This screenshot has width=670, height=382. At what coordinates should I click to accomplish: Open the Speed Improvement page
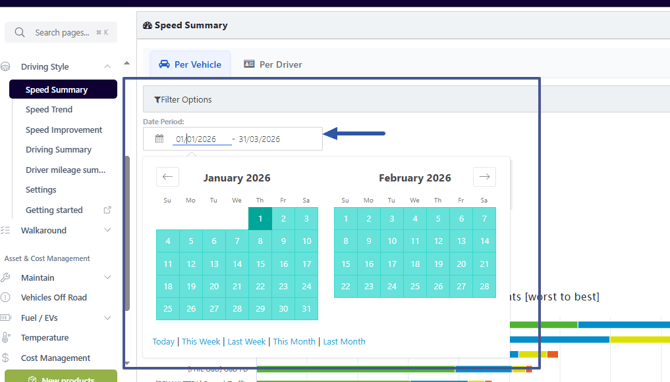[64, 130]
